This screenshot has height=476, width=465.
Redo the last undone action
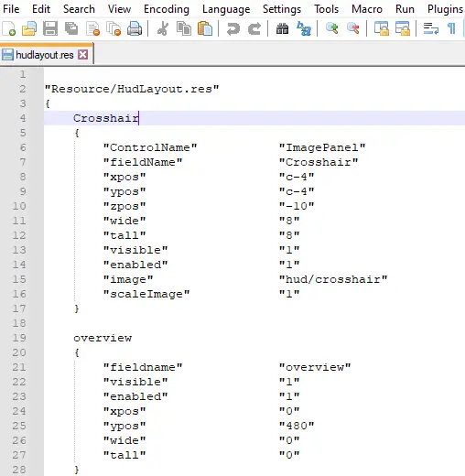click(254, 29)
